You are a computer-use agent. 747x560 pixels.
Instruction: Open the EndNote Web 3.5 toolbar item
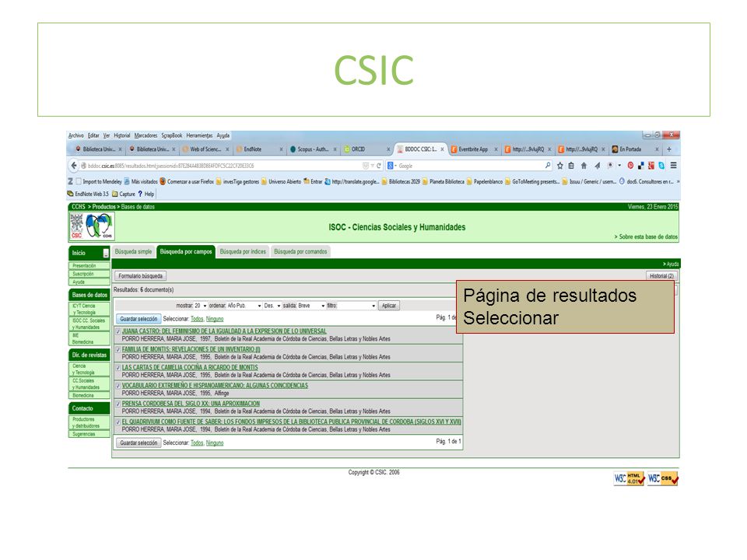(88, 194)
